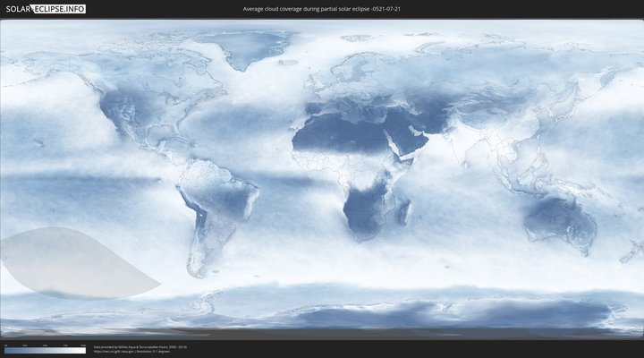
Task: Click the cloud coverage gradient legend bar
Action: click(x=45, y=351)
